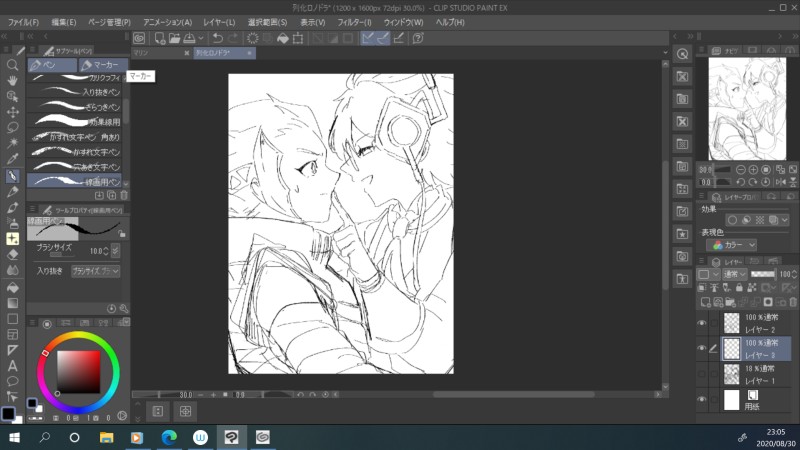Click the Fill icon in command bar
The width and height of the screenshot is (800, 450).
click(x=283, y=38)
